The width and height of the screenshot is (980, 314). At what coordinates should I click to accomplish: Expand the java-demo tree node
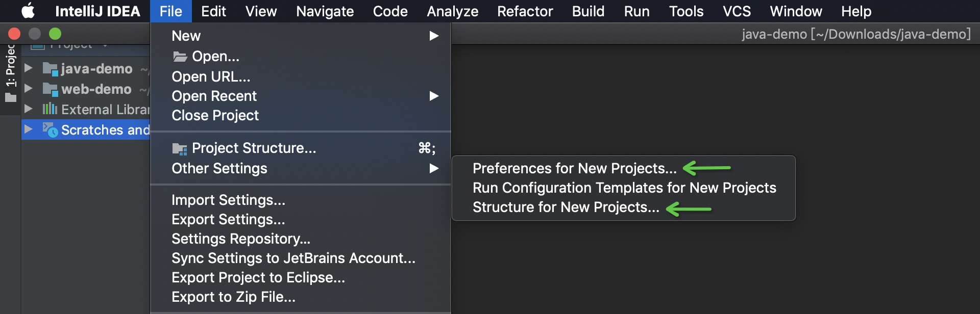coord(29,68)
